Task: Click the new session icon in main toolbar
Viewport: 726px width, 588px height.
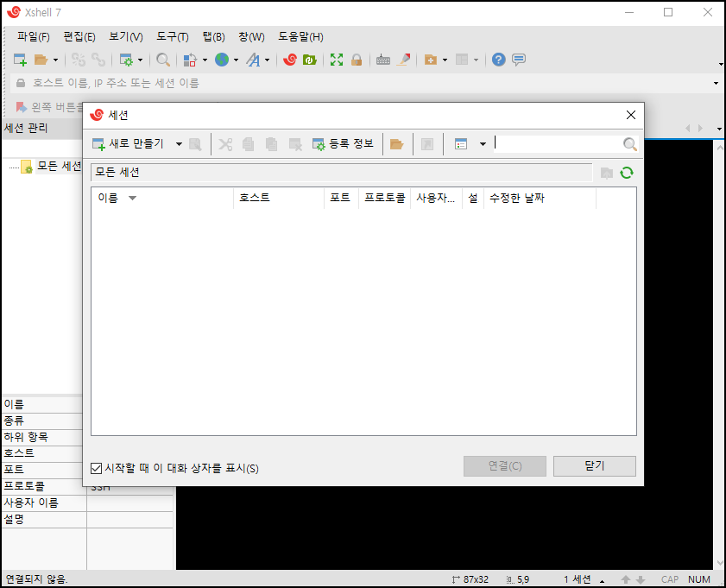Action: click(x=20, y=60)
